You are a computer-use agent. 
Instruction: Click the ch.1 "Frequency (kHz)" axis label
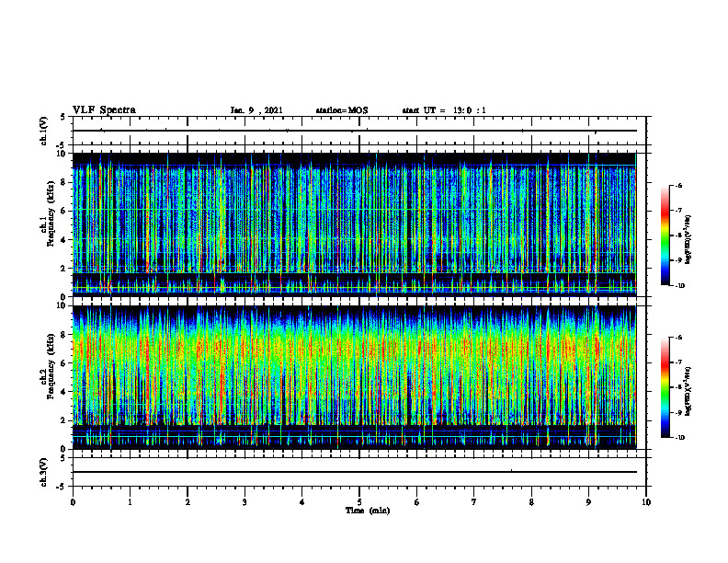coord(51,212)
